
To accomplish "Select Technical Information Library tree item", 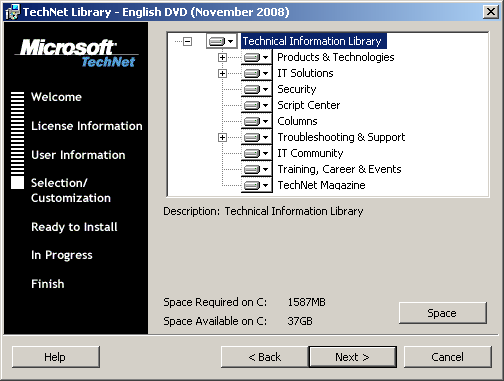I will [x=313, y=41].
